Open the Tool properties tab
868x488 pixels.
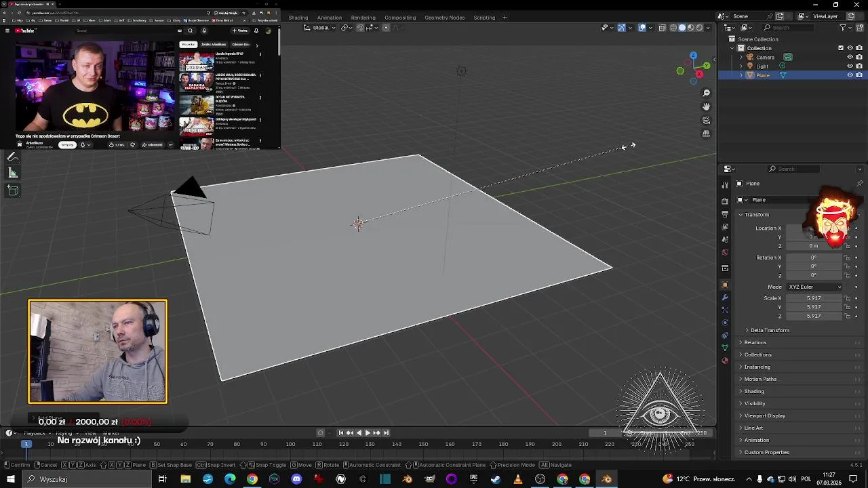725,184
